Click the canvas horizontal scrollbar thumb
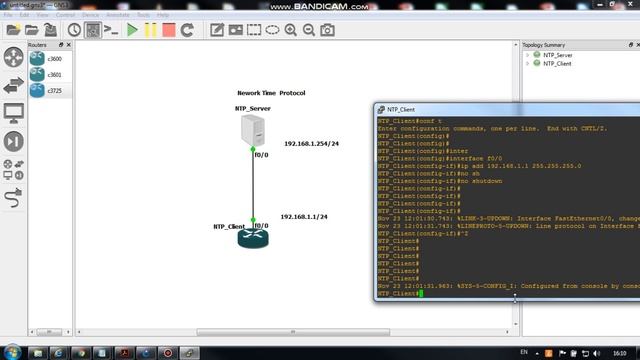The height and width of the screenshot is (360, 640). pyautogui.click(x=293, y=332)
